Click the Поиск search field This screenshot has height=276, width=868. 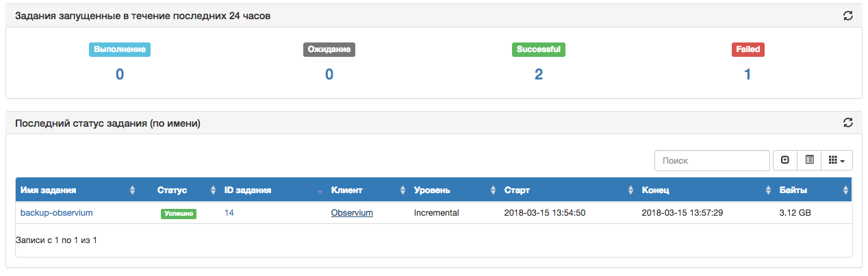(712, 160)
